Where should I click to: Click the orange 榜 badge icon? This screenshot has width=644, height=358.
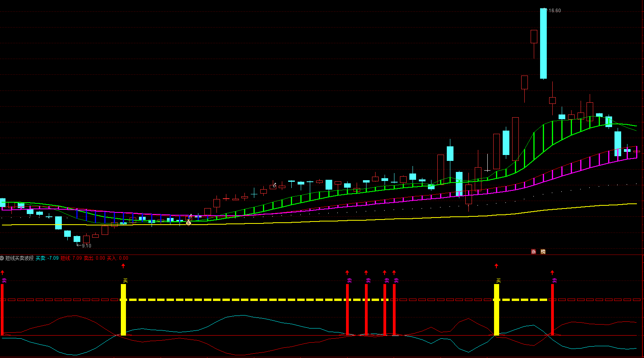pos(543,252)
